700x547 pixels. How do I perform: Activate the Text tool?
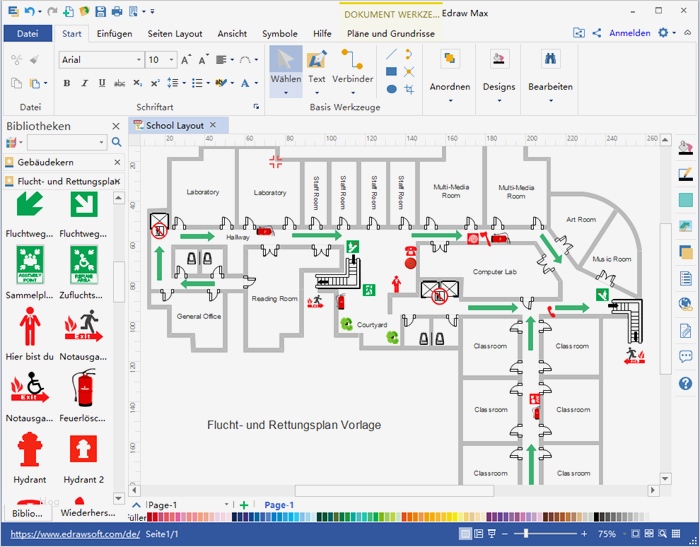point(316,66)
